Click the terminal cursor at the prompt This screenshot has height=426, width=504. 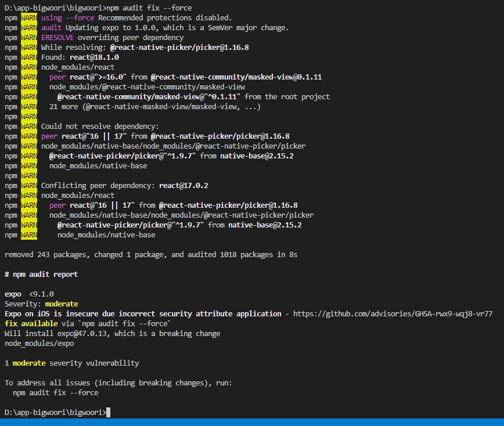coord(109,413)
